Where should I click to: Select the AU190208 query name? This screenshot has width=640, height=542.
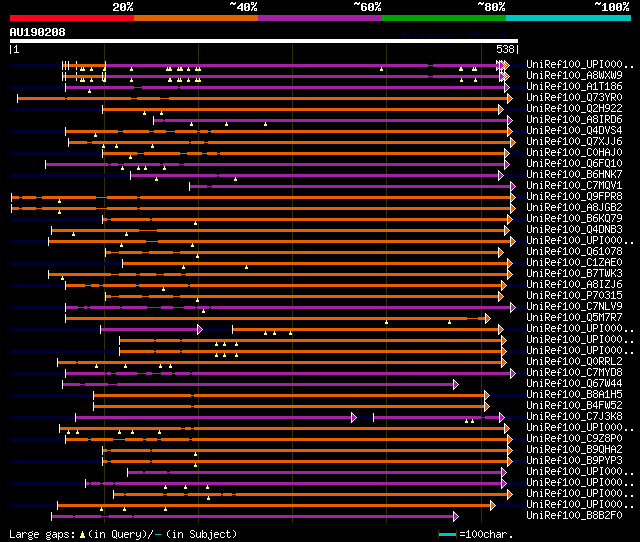[x=38, y=32]
